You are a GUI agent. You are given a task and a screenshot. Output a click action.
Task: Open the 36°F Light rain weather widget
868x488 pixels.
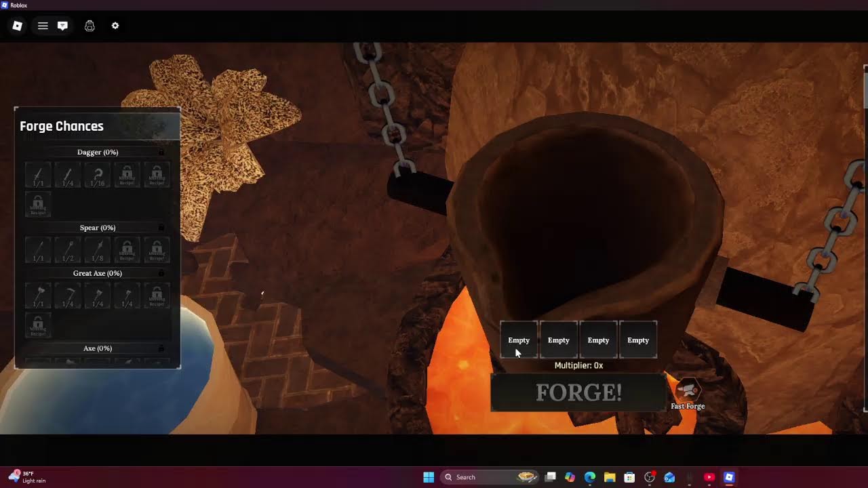pos(26,477)
